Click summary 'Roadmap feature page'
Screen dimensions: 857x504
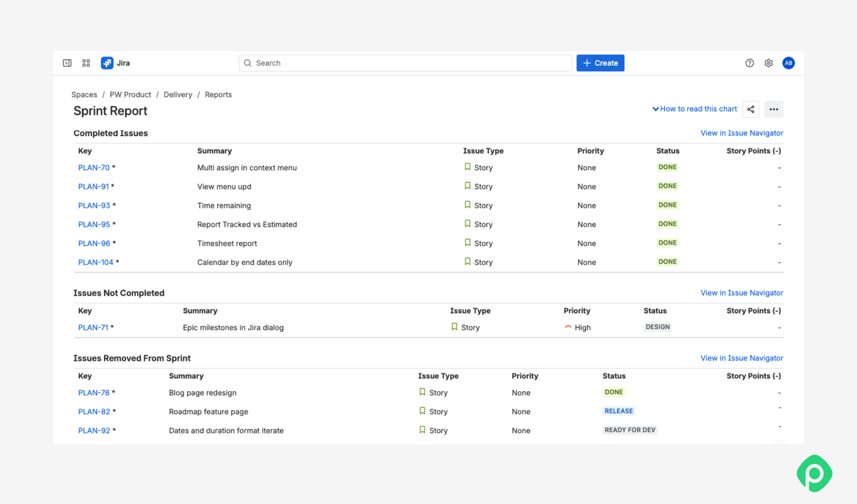(208, 412)
